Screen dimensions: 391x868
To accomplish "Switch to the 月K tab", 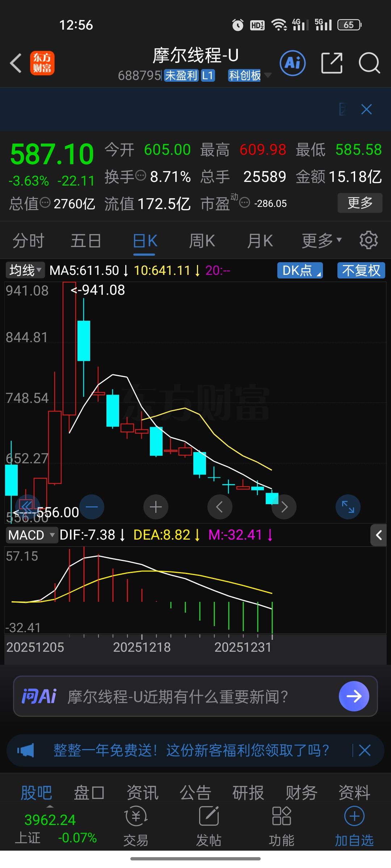I will (x=260, y=241).
